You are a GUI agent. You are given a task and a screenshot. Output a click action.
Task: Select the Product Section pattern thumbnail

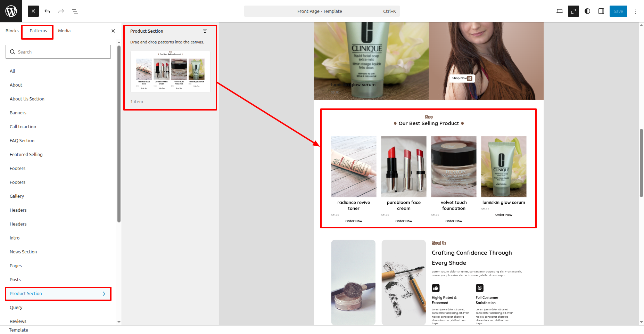pyautogui.click(x=170, y=72)
